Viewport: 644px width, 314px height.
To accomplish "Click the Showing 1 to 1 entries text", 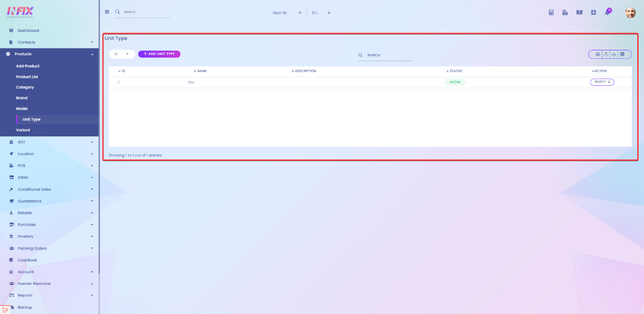I will click(x=135, y=155).
